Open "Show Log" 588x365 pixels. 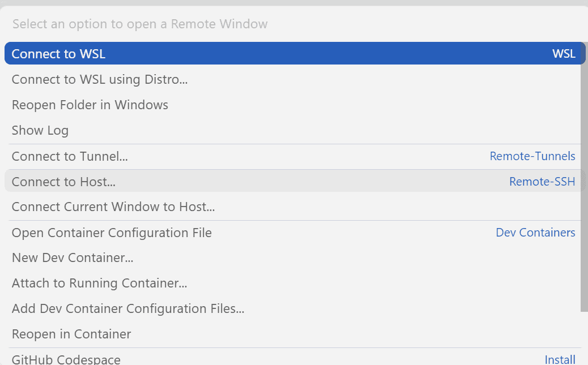pyautogui.click(x=40, y=130)
